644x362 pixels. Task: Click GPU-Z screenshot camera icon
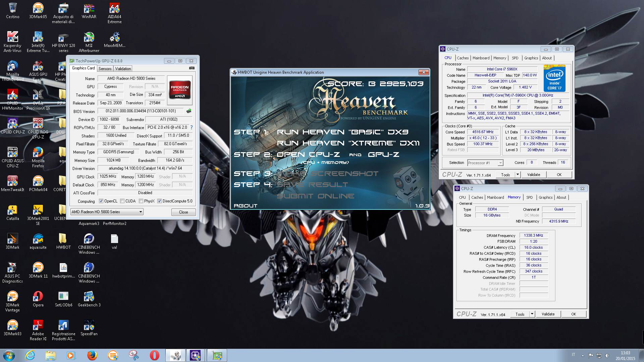[192, 68]
